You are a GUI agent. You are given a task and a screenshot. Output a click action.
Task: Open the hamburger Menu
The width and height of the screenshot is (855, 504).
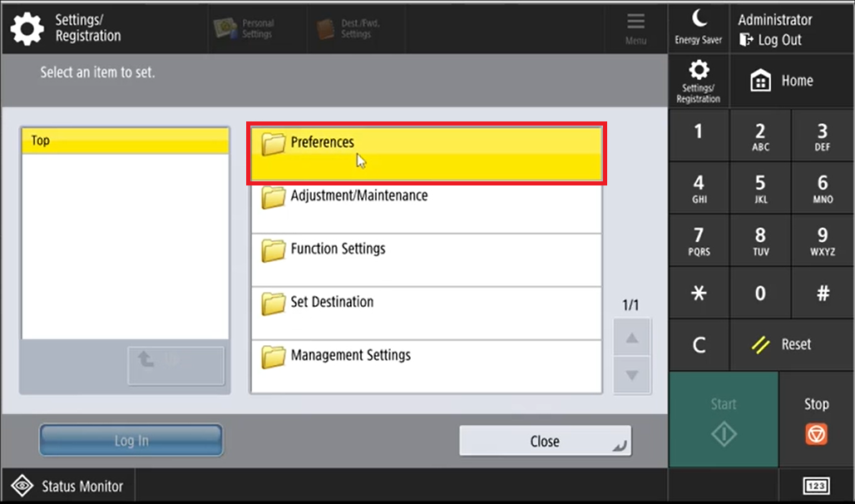[635, 27]
